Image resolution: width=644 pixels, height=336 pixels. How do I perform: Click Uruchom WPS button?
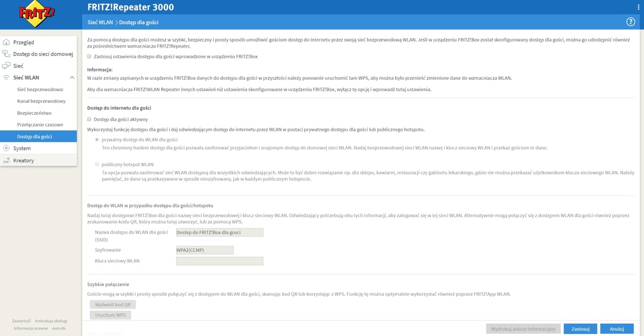(x=110, y=315)
